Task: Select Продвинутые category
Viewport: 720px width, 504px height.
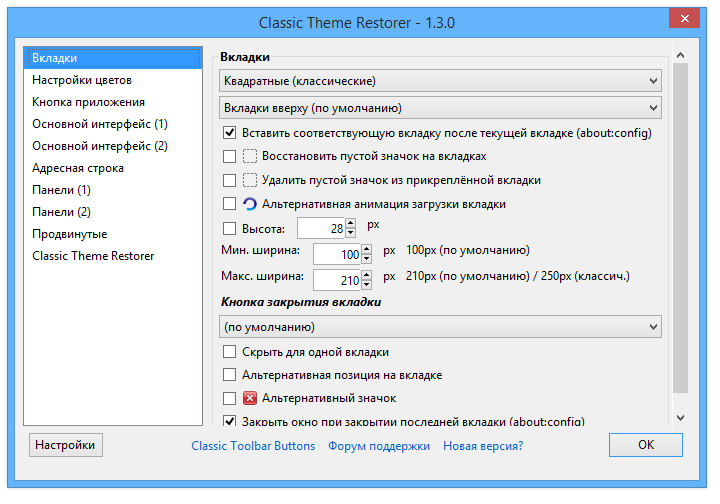Action: [113, 234]
